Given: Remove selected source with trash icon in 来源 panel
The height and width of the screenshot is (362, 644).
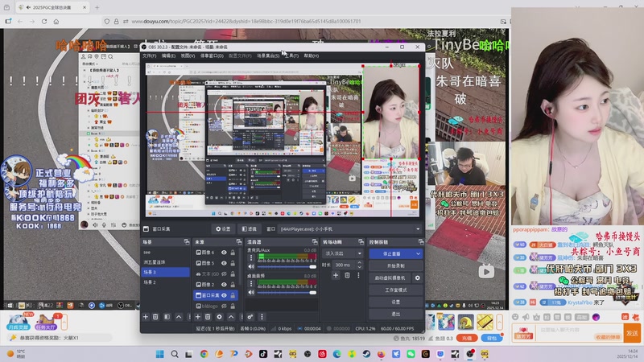Looking at the screenshot, I should tap(208, 317).
